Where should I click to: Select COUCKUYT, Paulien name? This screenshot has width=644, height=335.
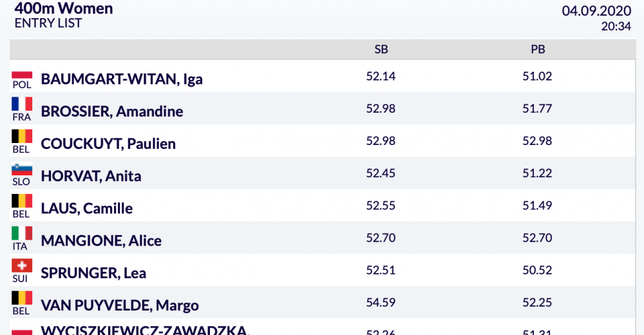point(108,144)
